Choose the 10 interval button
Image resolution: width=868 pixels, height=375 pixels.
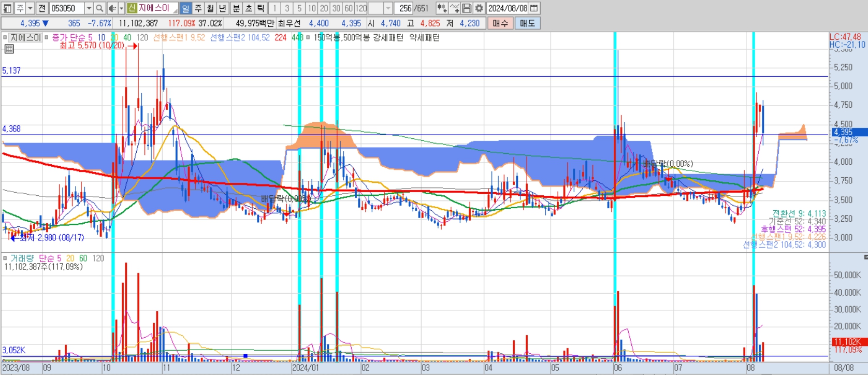(311, 8)
